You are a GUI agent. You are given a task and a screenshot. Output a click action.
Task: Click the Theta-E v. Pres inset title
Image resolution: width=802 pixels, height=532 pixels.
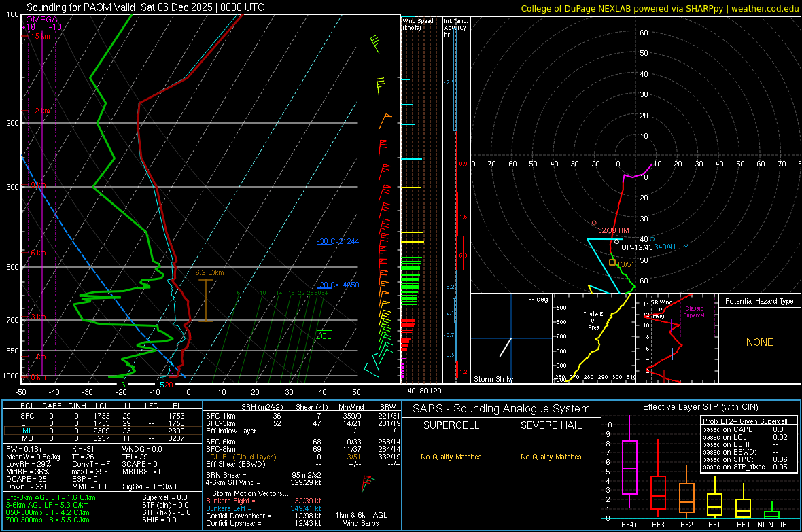(x=593, y=320)
